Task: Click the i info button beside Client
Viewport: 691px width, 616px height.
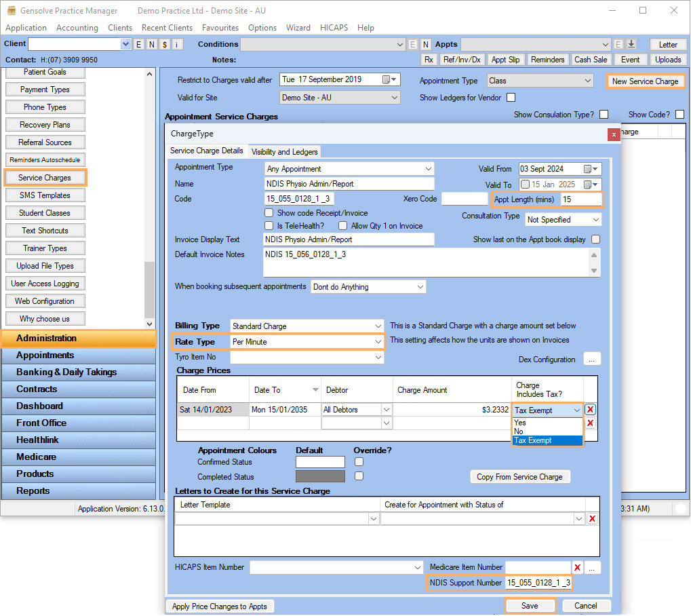Action: tap(178, 44)
